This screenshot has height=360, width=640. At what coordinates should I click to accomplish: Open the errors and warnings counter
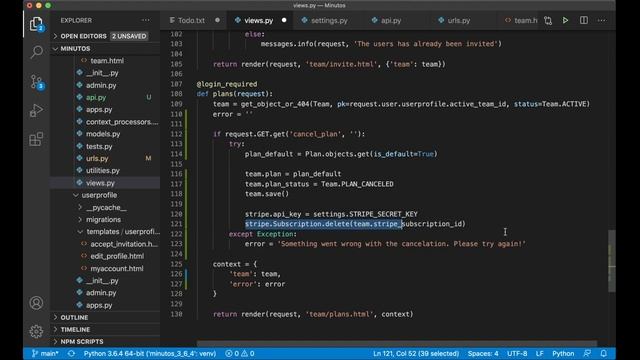240,353
